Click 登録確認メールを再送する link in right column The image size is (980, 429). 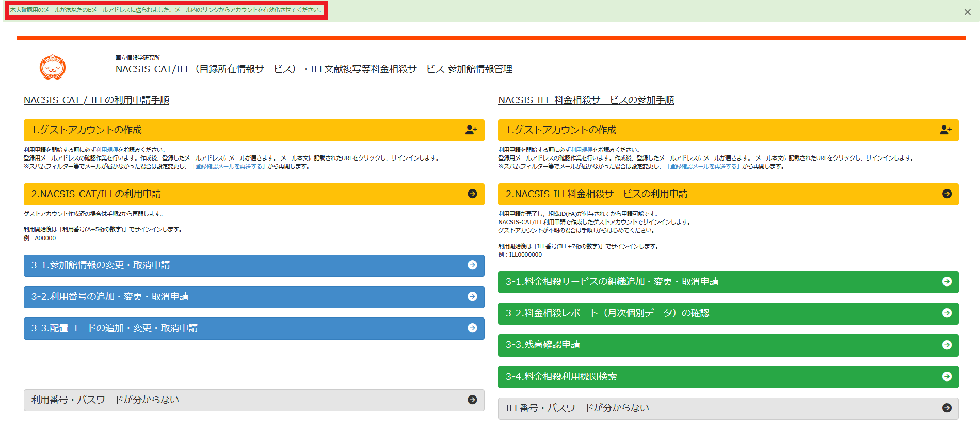click(x=704, y=166)
